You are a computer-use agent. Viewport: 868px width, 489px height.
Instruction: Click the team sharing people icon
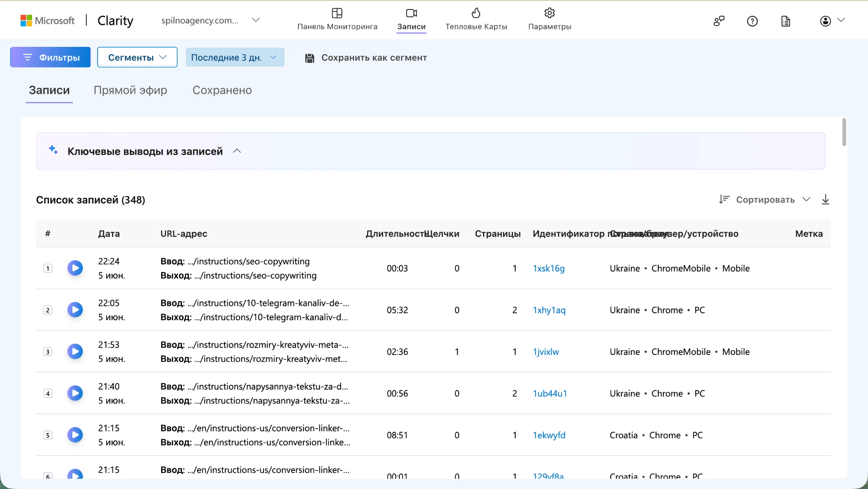tap(719, 21)
